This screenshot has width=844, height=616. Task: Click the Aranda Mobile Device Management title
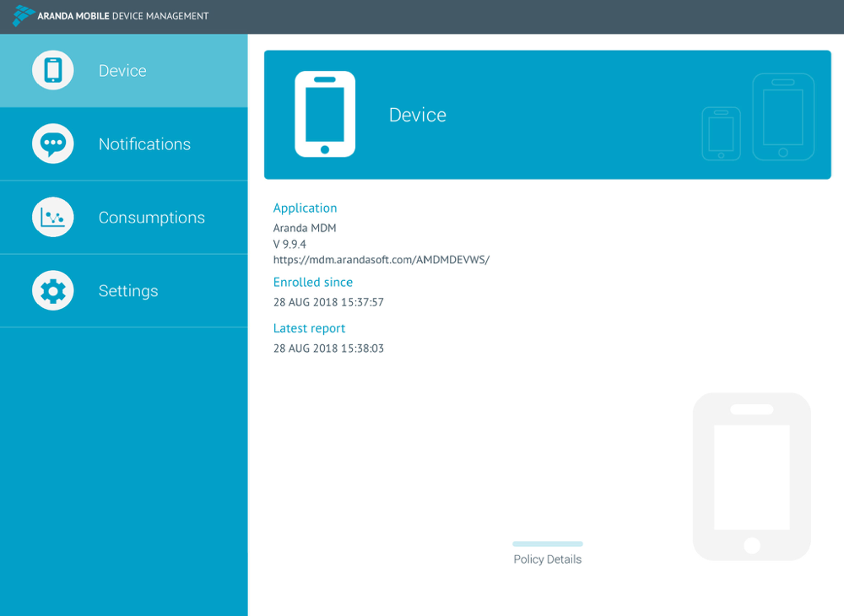(122, 16)
